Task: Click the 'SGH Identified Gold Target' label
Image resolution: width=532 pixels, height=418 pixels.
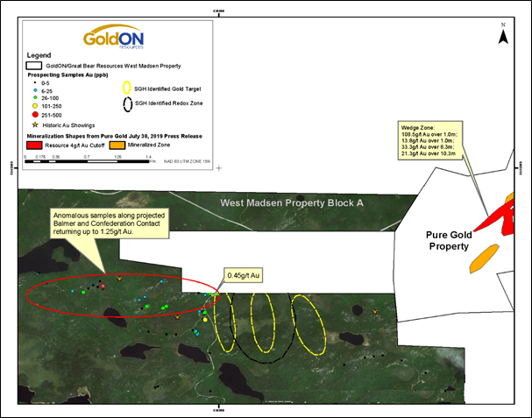Action: point(167,89)
